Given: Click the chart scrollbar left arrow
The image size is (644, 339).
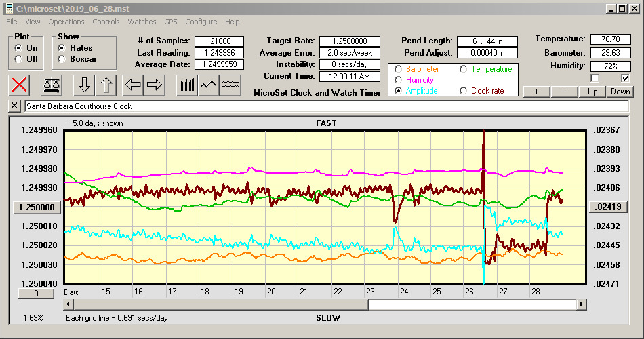Looking at the screenshot, I should [x=68, y=304].
